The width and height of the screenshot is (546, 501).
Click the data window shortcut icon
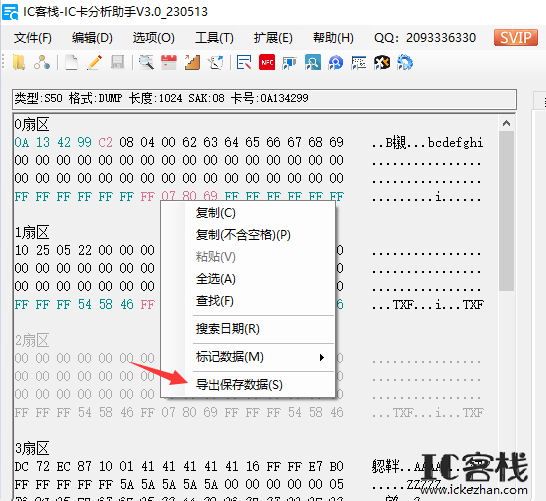click(x=359, y=63)
